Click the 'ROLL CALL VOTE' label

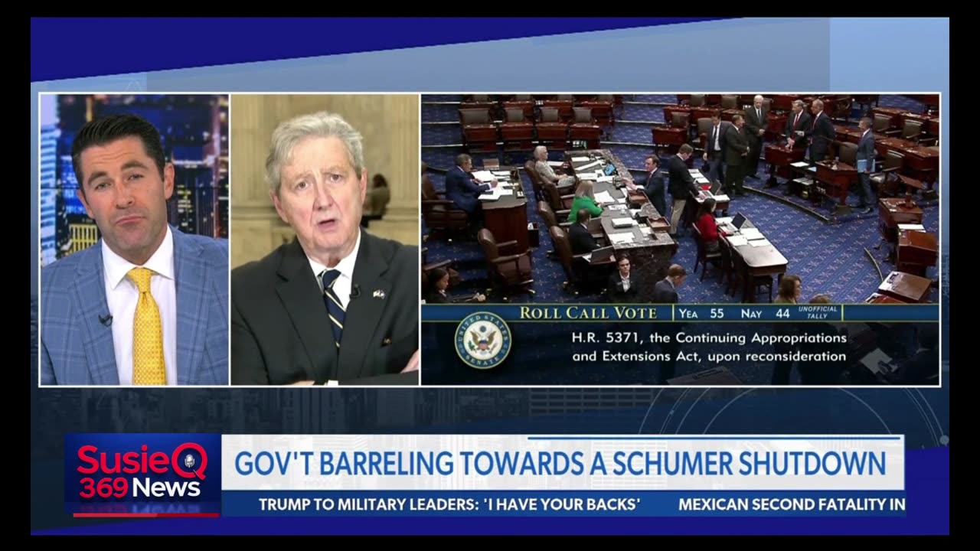[x=588, y=312]
